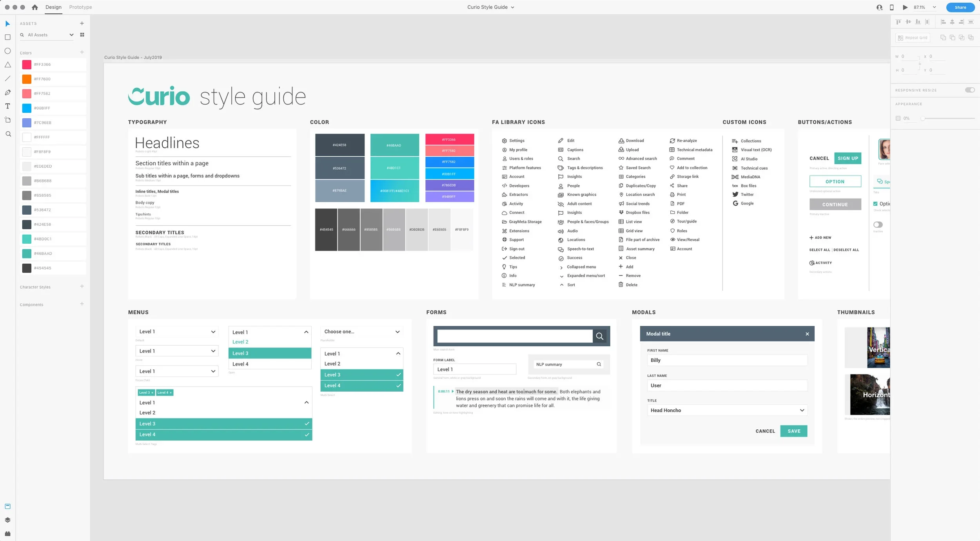Open the Head Honcho title dropdown
The height and width of the screenshot is (541, 980).
tap(727, 410)
